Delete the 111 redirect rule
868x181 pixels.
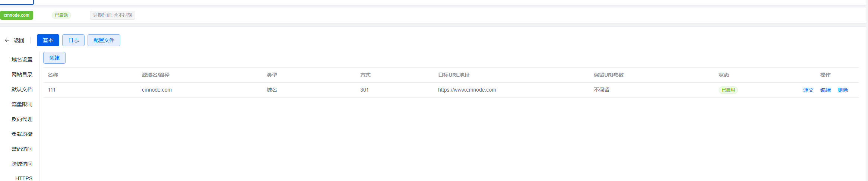[x=842, y=90]
